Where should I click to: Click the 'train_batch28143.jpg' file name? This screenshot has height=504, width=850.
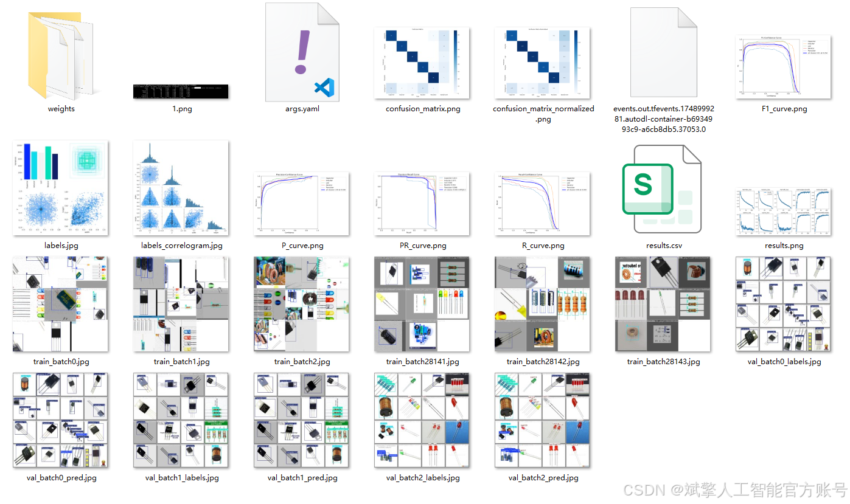pyautogui.click(x=663, y=361)
